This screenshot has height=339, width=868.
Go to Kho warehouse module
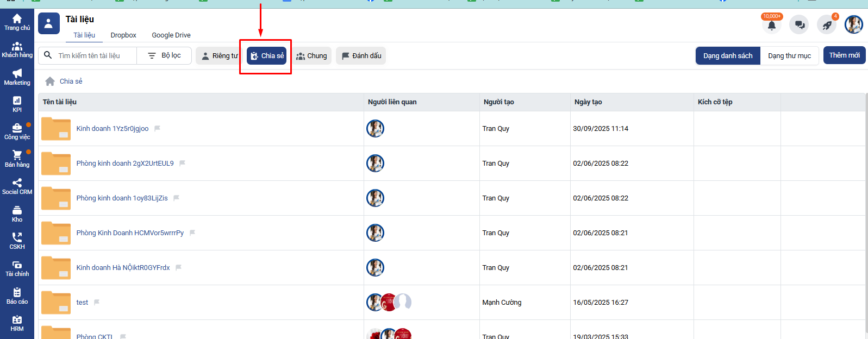point(17,214)
